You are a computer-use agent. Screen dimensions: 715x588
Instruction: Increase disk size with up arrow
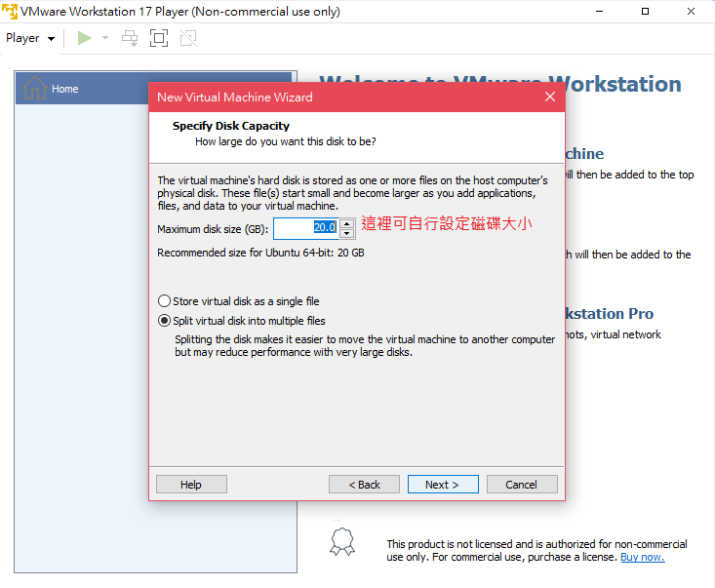coord(347,223)
